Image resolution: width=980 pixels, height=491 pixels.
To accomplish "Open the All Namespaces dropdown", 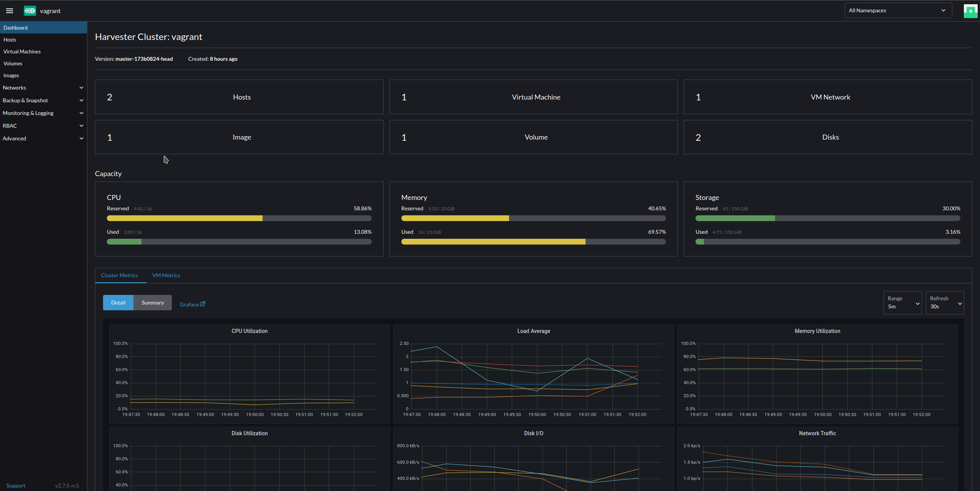I will pos(897,10).
